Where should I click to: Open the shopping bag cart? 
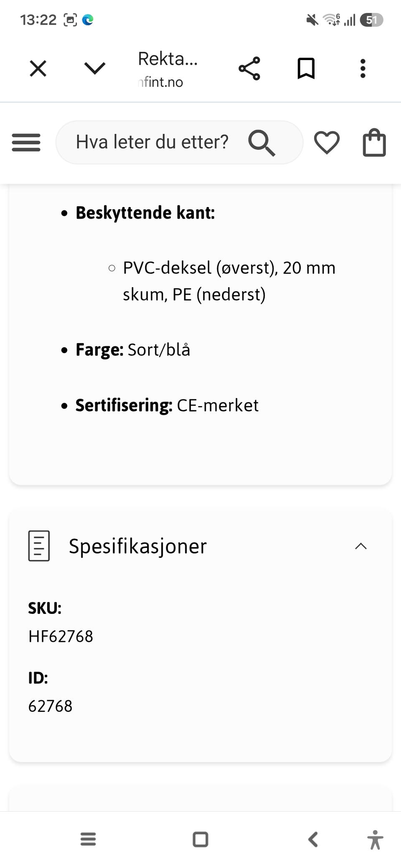click(x=374, y=143)
